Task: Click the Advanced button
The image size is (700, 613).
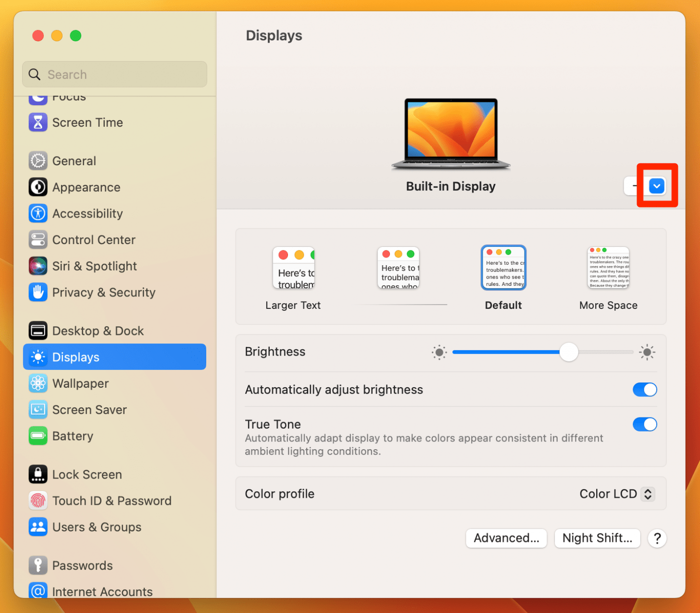Action: click(x=506, y=538)
